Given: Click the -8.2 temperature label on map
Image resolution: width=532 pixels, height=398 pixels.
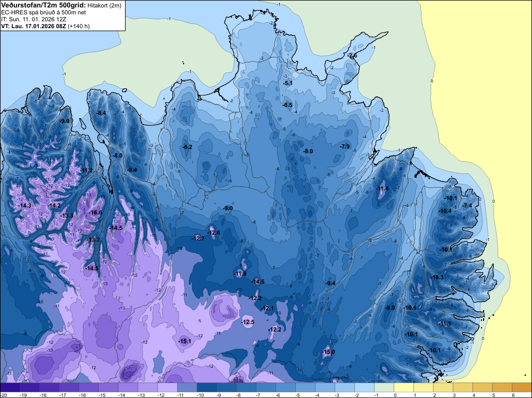Looking at the screenshot, I should pos(187,147).
